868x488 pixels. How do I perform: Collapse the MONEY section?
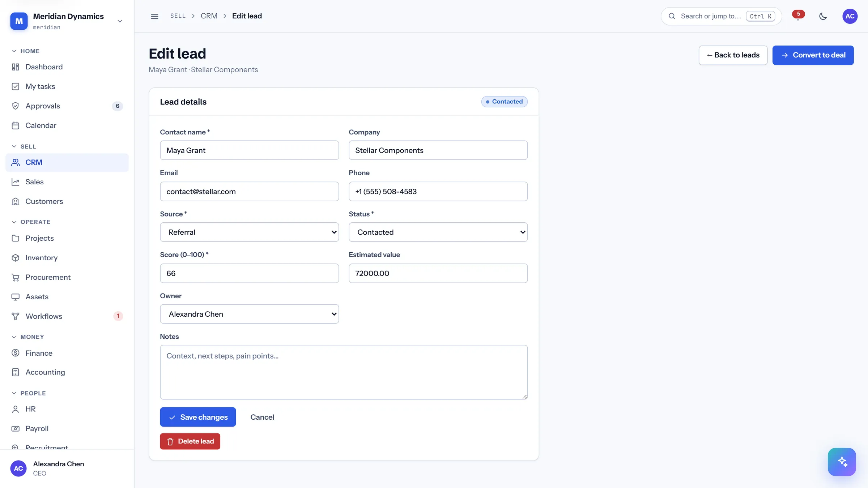coord(28,337)
